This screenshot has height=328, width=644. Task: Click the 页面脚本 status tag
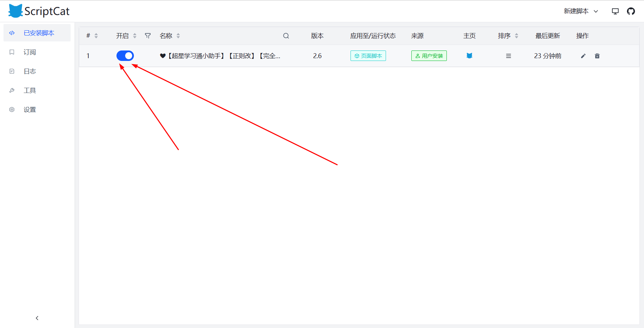coord(368,56)
